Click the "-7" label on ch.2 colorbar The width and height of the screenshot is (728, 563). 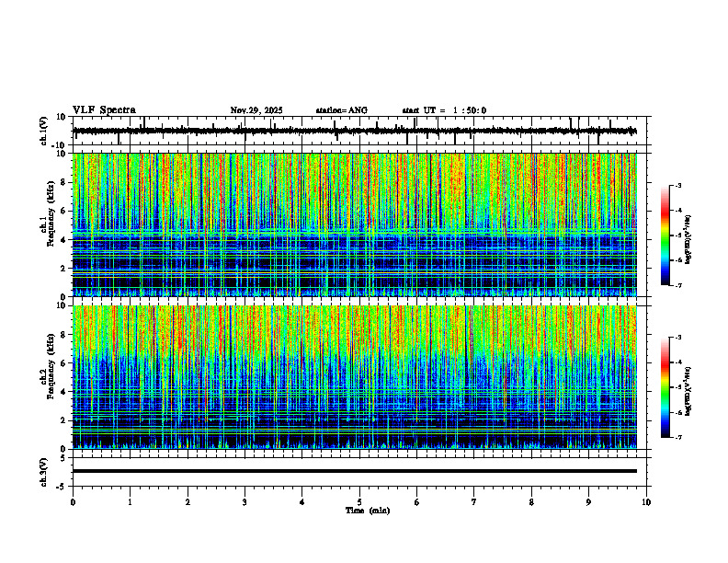coord(678,437)
